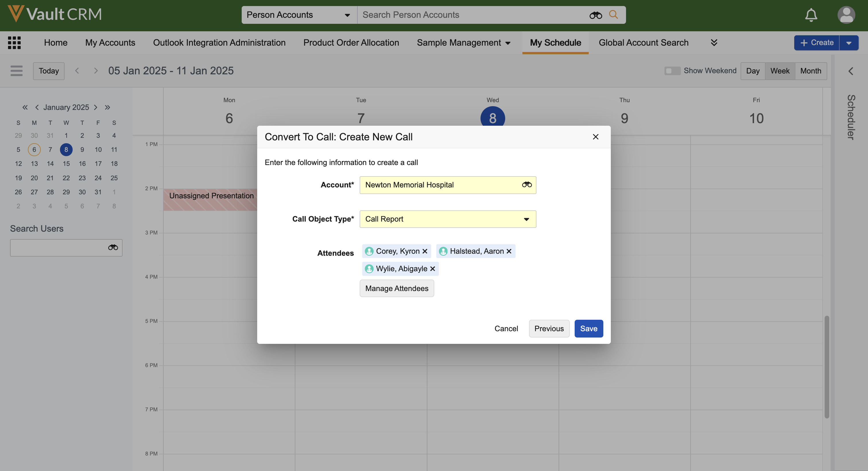Screen dimensions: 868x471
Task: Click the orange search magnifier icon
Action: pyautogui.click(x=613, y=15)
